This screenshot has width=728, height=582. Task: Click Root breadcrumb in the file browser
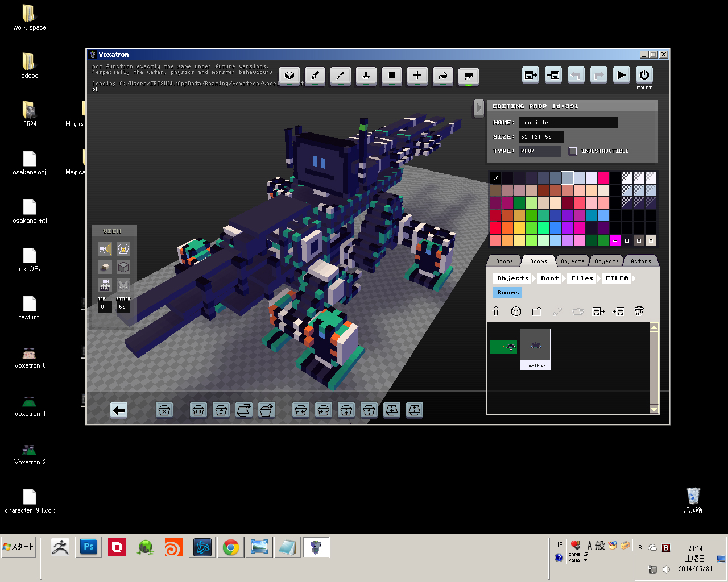[549, 278]
